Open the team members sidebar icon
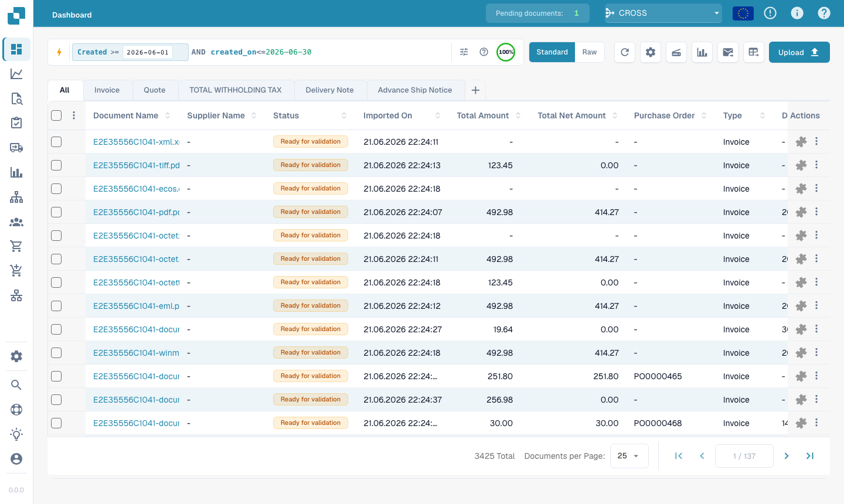Viewport: 844px width, 504px height. [x=16, y=222]
